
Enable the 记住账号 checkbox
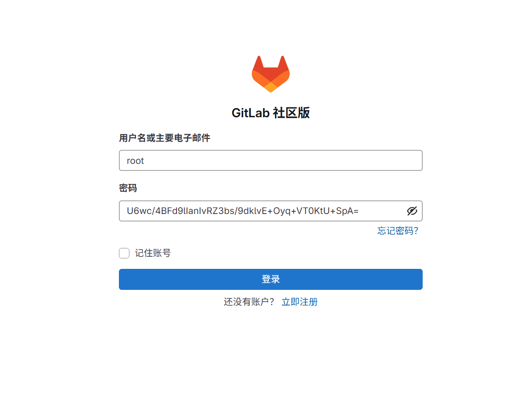[x=124, y=253]
